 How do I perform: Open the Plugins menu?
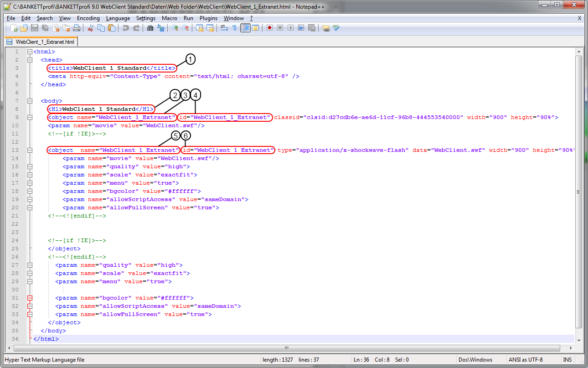pos(208,18)
